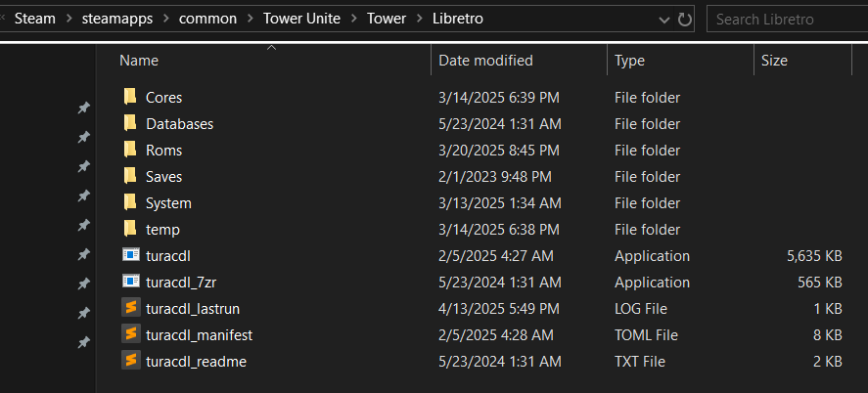This screenshot has height=393, width=868.
Task: Click the pin icon beside the Cores row
Action: click(x=83, y=108)
